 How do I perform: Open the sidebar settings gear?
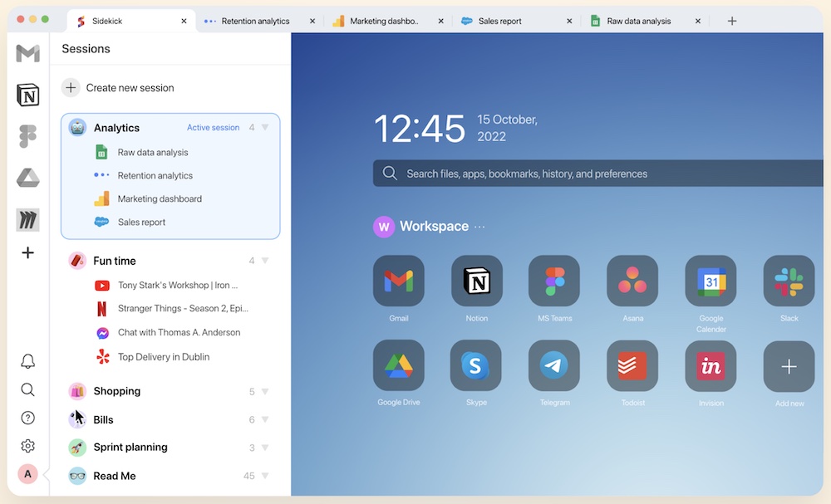27,446
